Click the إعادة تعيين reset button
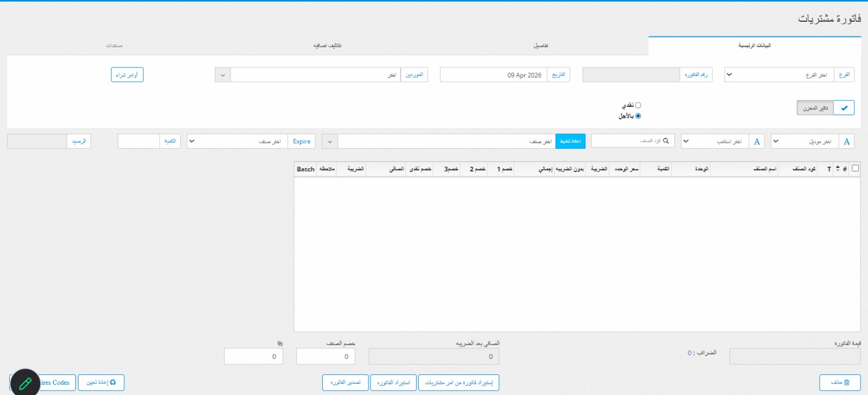 click(101, 383)
